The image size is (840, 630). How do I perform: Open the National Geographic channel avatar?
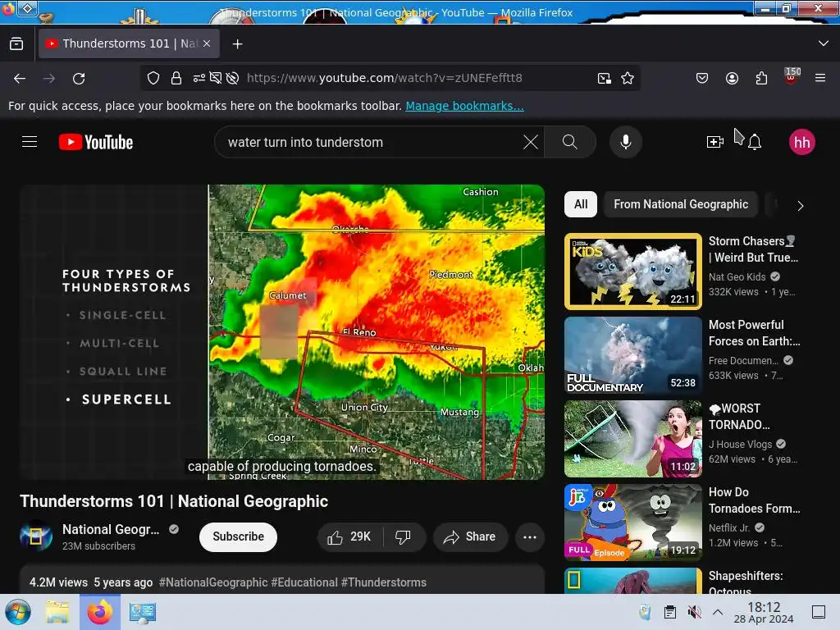36,536
